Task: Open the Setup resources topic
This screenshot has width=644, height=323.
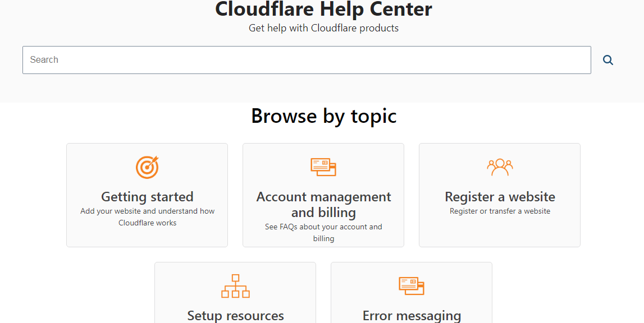Action: coord(235,316)
